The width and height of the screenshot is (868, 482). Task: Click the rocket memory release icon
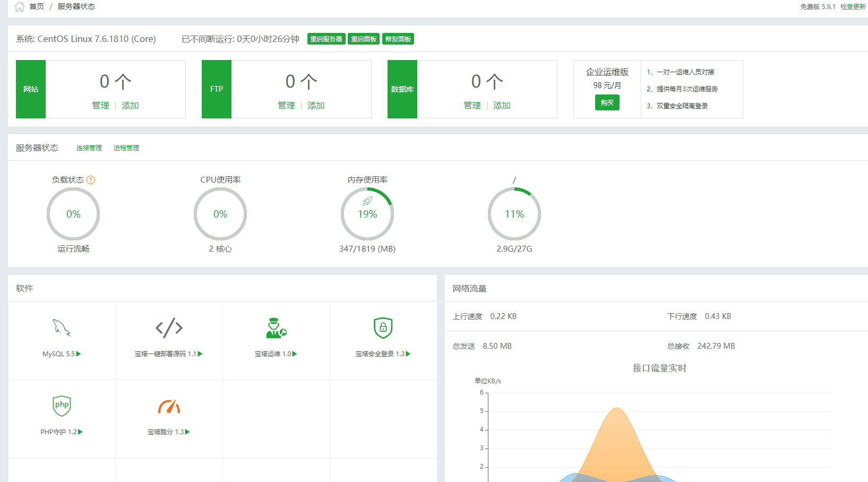[x=367, y=201]
